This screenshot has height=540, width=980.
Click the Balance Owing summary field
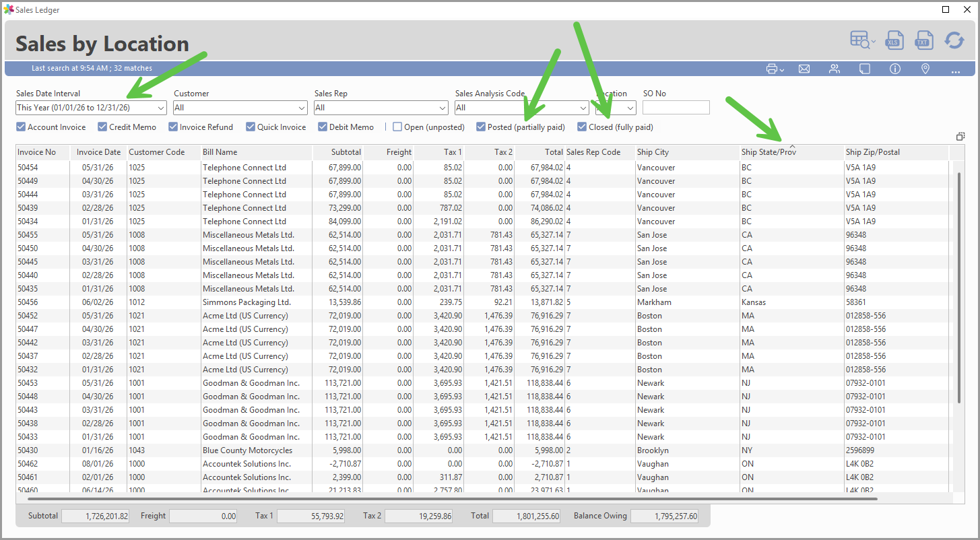(x=665, y=516)
